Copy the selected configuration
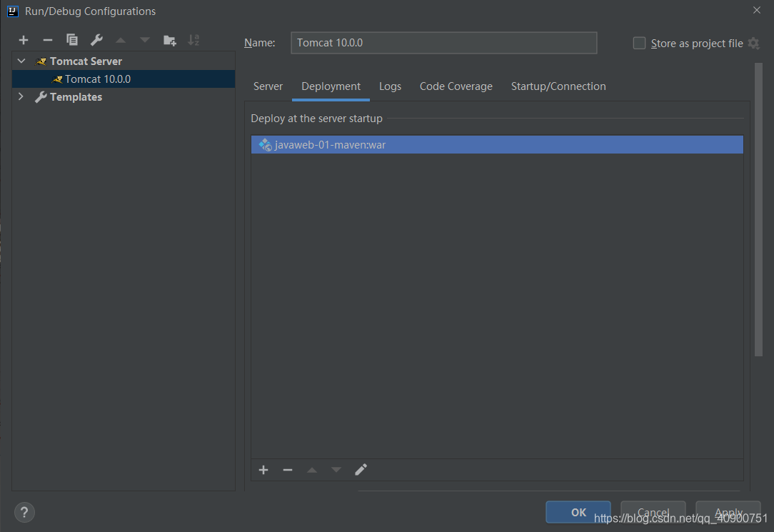This screenshot has height=532, width=774. point(72,40)
